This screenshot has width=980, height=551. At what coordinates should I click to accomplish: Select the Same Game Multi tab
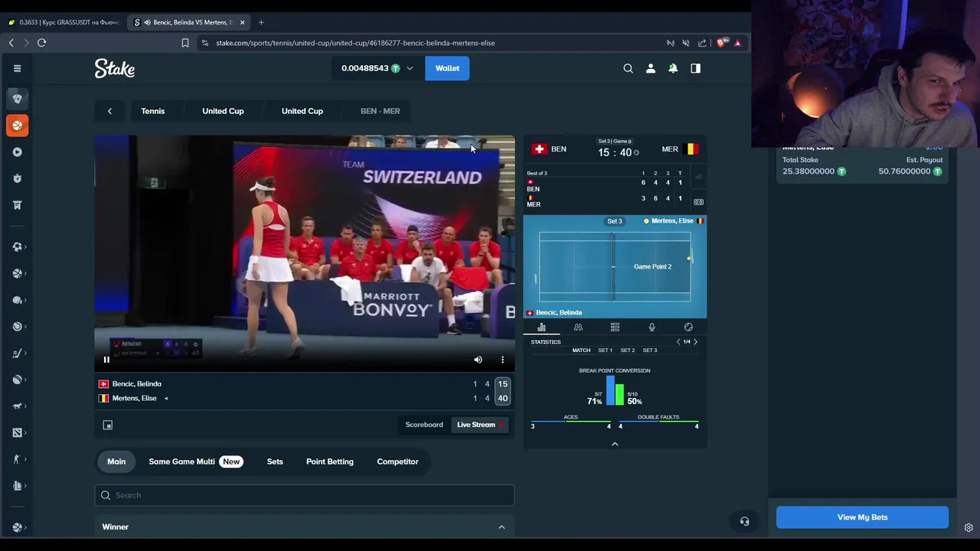tap(195, 461)
